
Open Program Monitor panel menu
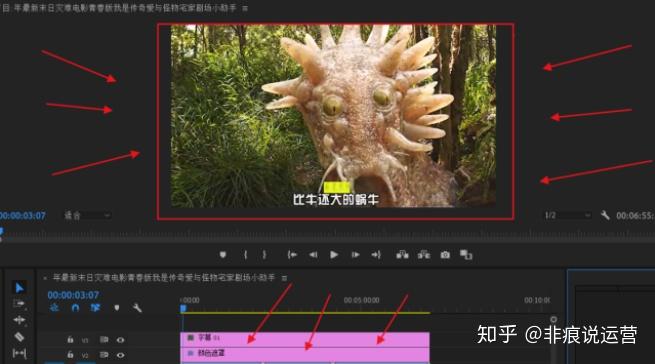point(245,8)
